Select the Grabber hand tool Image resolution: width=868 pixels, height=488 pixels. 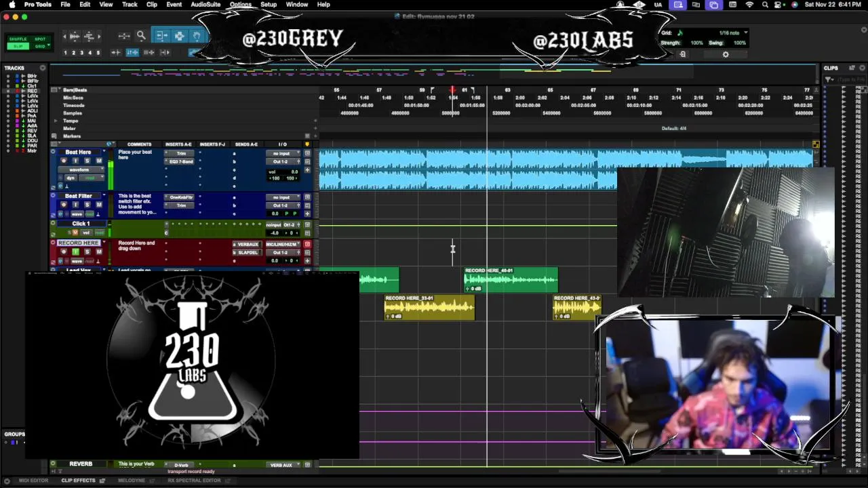(x=197, y=35)
